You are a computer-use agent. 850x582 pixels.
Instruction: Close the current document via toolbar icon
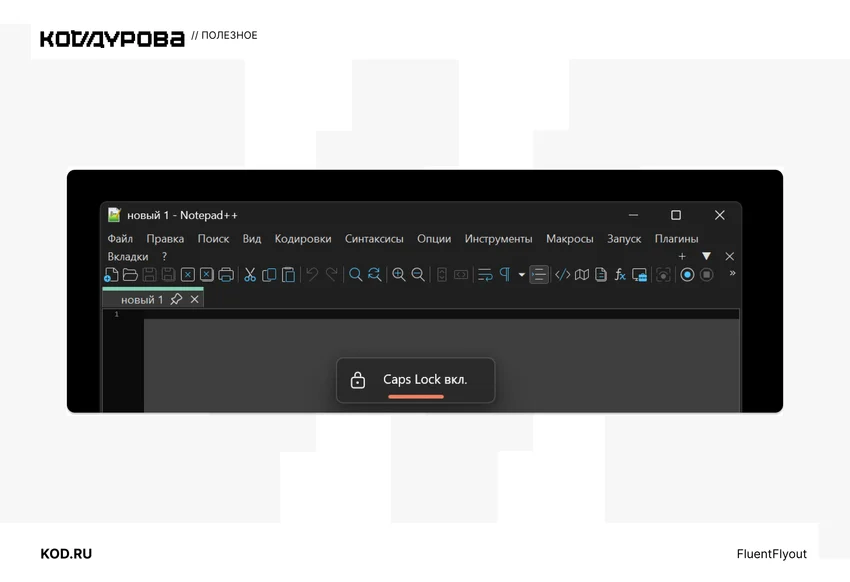click(x=188, y=275)
